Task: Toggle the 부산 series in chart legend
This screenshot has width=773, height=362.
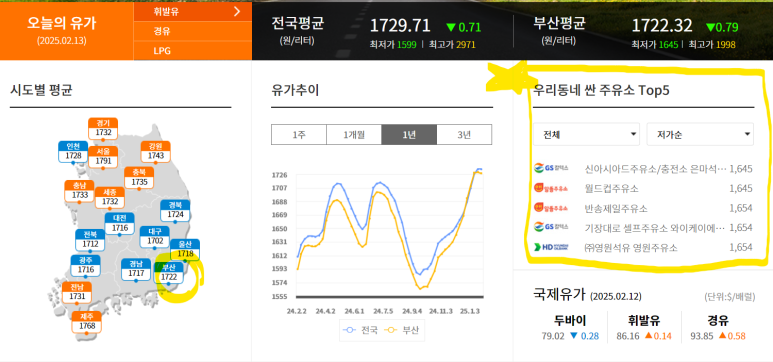Action: coord(401,330)
